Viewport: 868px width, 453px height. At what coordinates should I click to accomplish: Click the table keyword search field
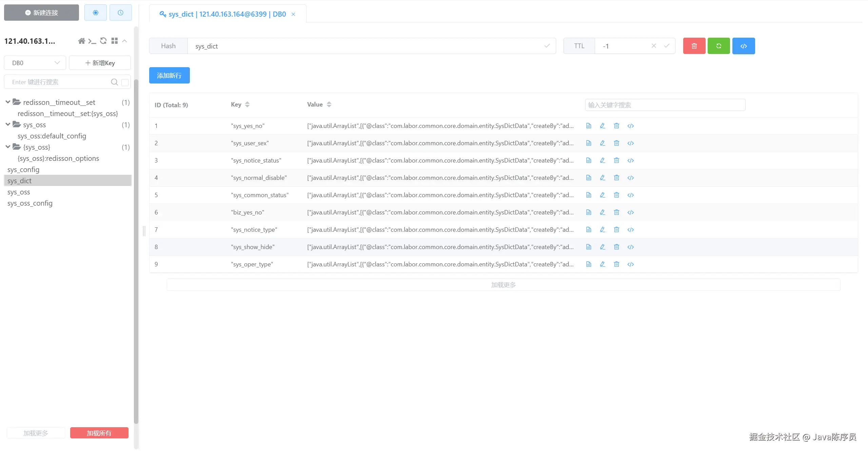(x=665, y=105)
